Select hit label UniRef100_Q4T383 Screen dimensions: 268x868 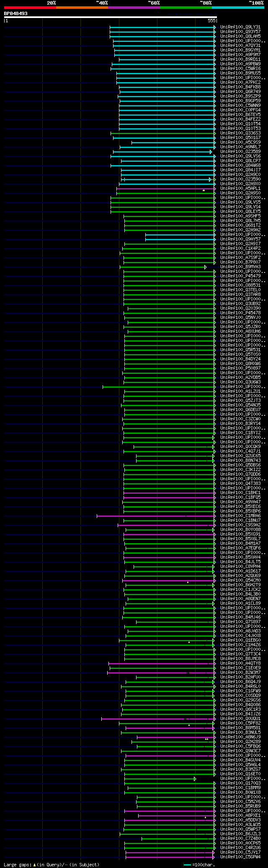(x=241, y=484)
